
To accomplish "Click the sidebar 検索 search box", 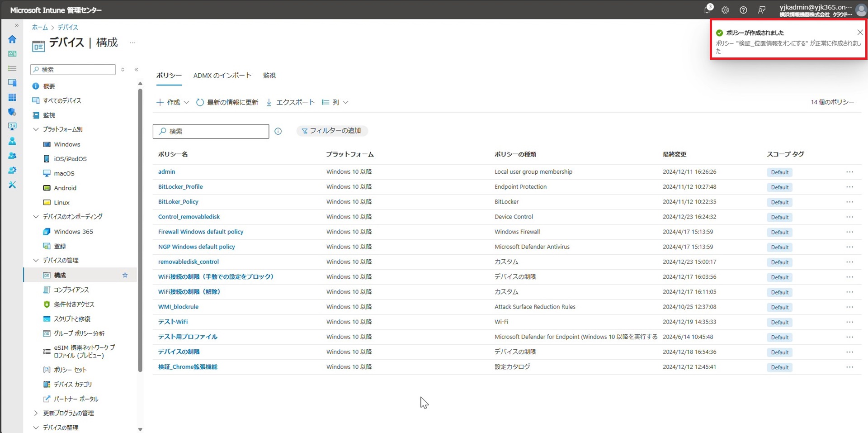I will pos(73,69).
